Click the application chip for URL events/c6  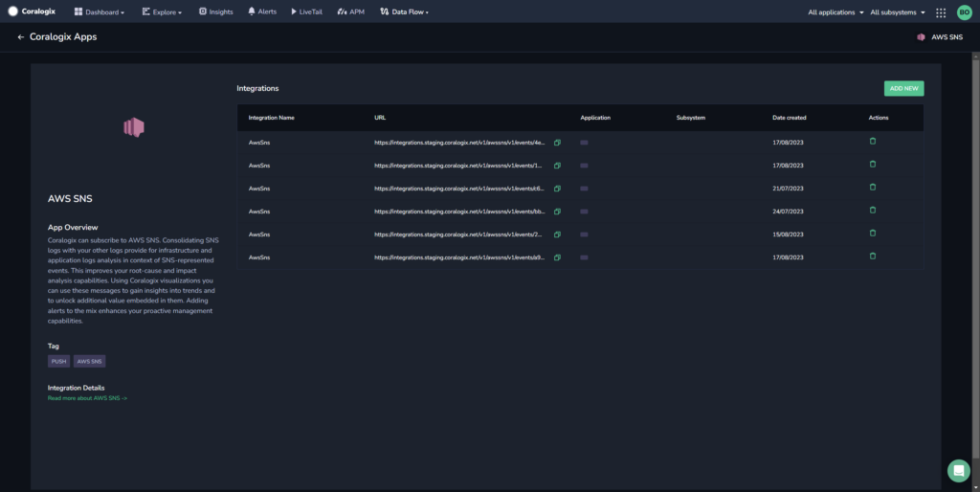(584, 189)
